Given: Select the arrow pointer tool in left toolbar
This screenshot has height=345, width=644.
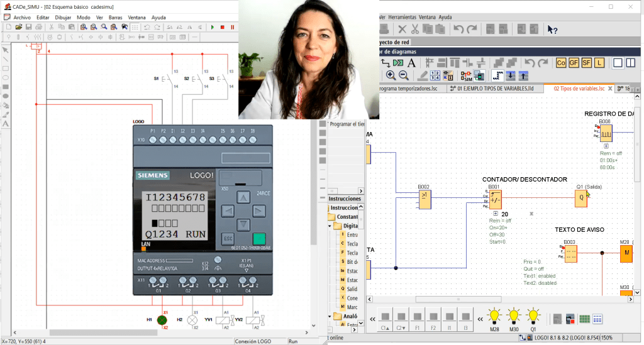Looking at the screenshot, I should (x=6, y=50).
